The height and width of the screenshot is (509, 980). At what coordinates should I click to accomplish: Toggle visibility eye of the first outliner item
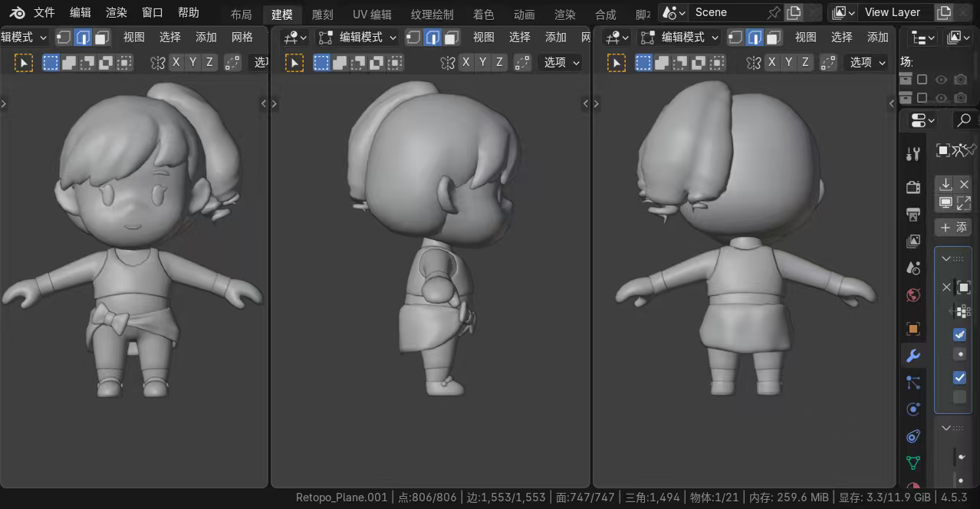pyautogui.click(x=941, y=80)
